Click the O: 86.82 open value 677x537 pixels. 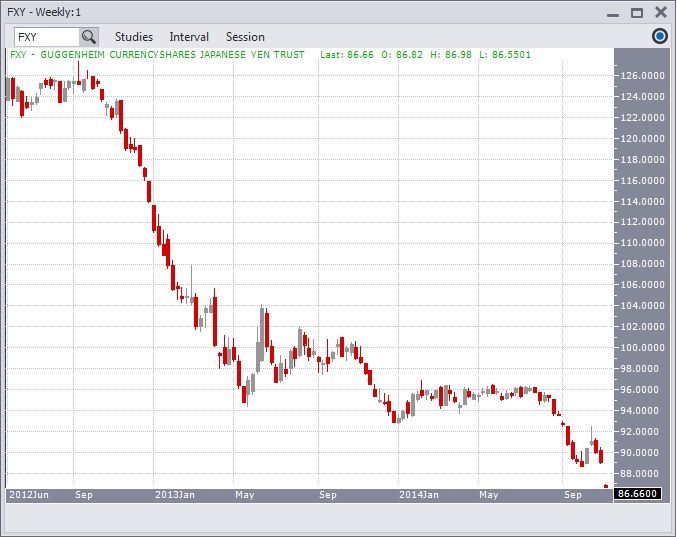(402, 55)
